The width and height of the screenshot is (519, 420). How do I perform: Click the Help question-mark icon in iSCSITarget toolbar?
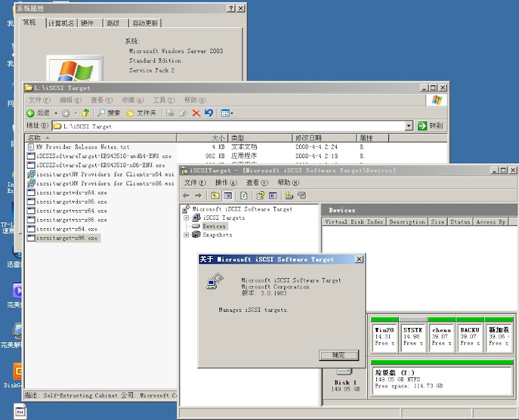(260, 196)
